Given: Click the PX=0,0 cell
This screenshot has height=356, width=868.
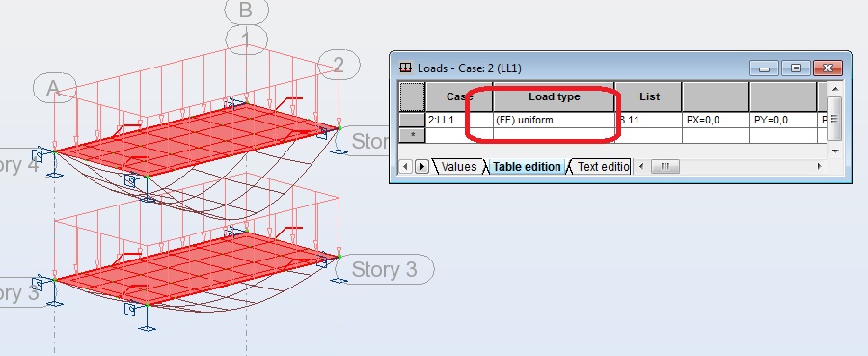Looking at the screenshot, I should click(716, 120).
